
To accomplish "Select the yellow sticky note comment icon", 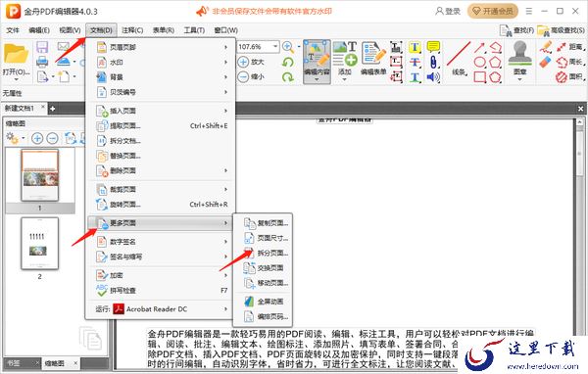I will pos(433,47).
